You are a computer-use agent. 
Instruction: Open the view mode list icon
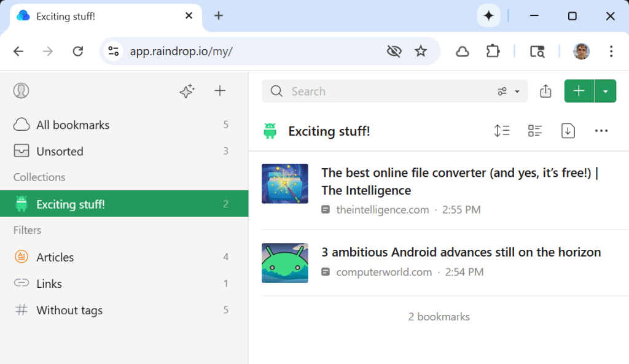[x=535, y=131]
